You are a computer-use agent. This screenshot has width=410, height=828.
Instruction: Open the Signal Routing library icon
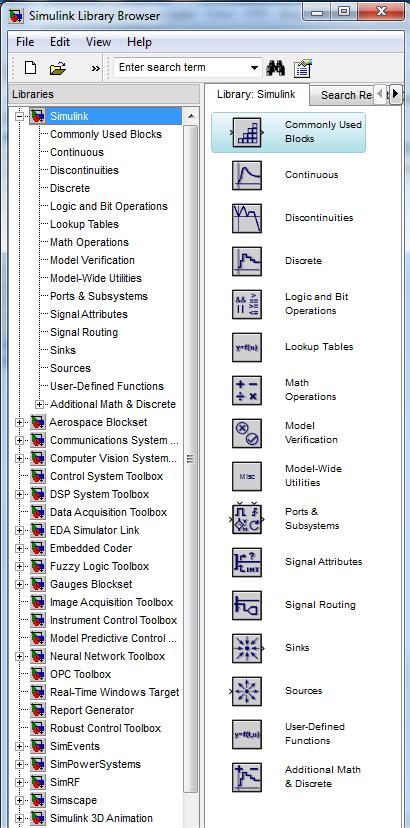tap(247, 605)
